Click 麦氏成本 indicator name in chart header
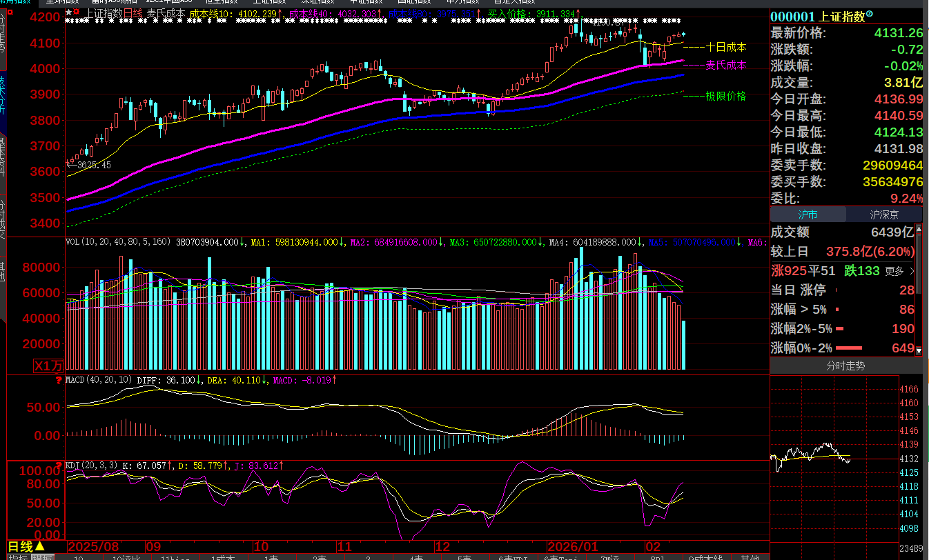Viewport: 929px width, 560px height. [166, 12]
